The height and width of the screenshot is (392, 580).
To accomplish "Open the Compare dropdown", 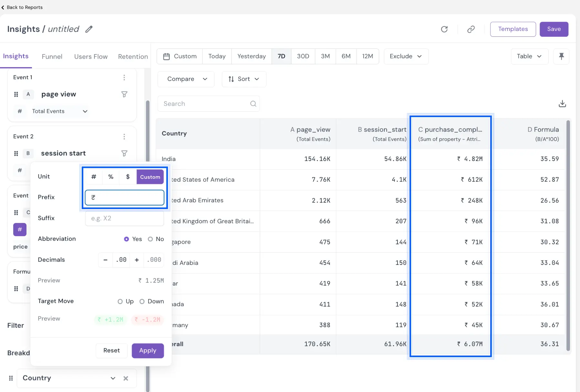I will (186, 79).
